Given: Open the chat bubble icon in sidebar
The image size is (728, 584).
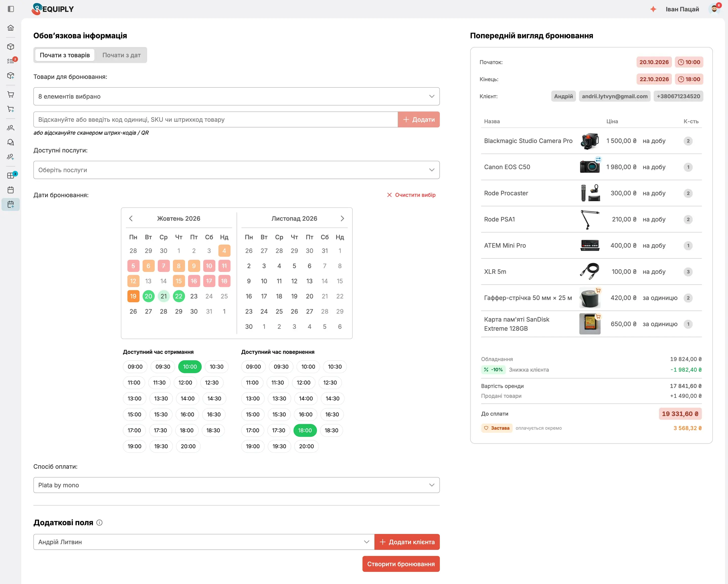Looking at the screenshot, I should click(11, 143).
